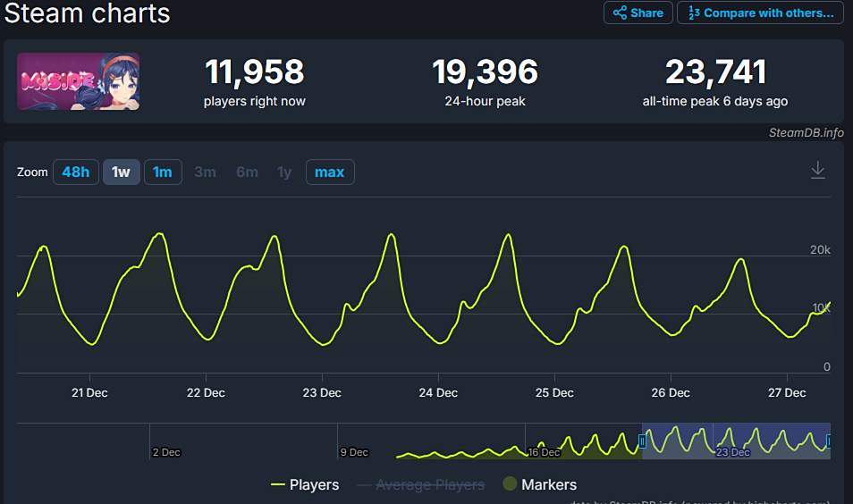This screenshot has height=504, width=853.
Task: Select the 48h zoom range
Action: (76, 172)
